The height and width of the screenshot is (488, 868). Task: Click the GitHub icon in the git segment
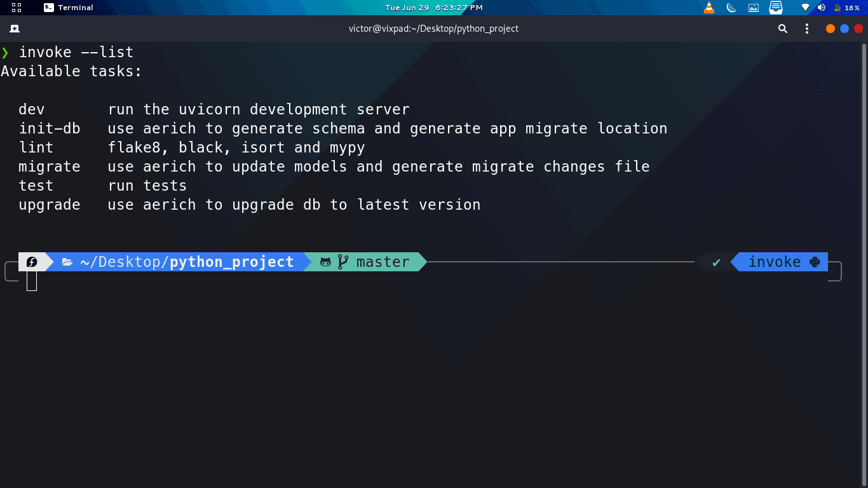[325, 261]
